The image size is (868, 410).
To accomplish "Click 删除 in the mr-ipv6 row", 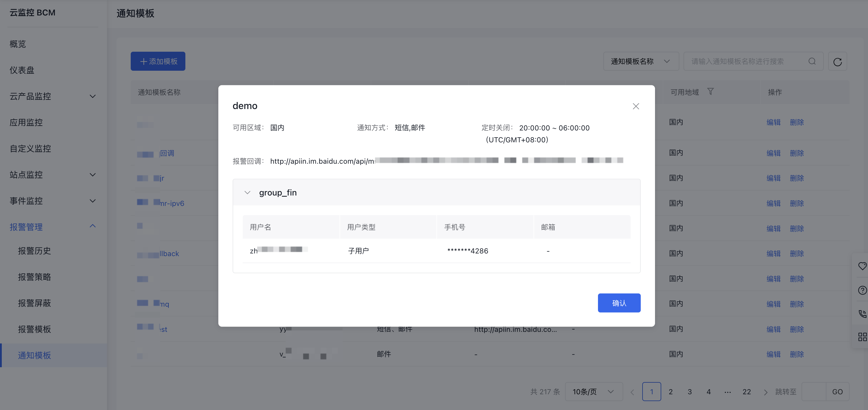I will click(x=797, y=204).
